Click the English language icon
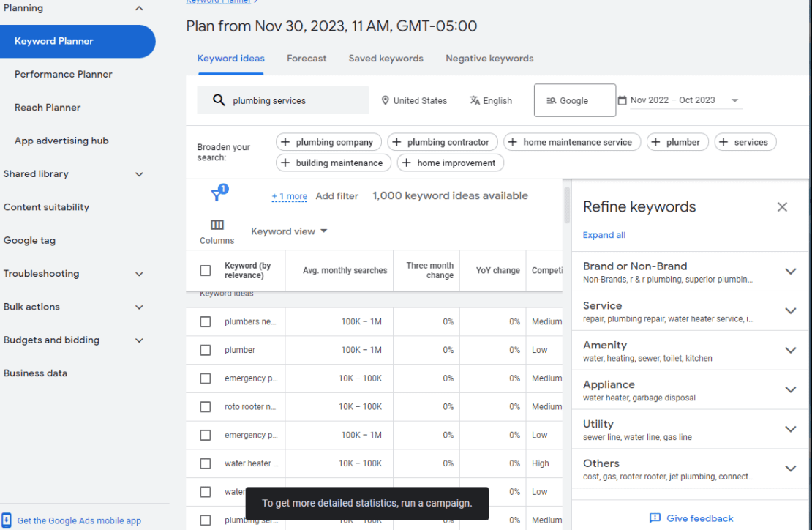Image resolution: width=812 pixels, height=530 pixels. [473, 100]
